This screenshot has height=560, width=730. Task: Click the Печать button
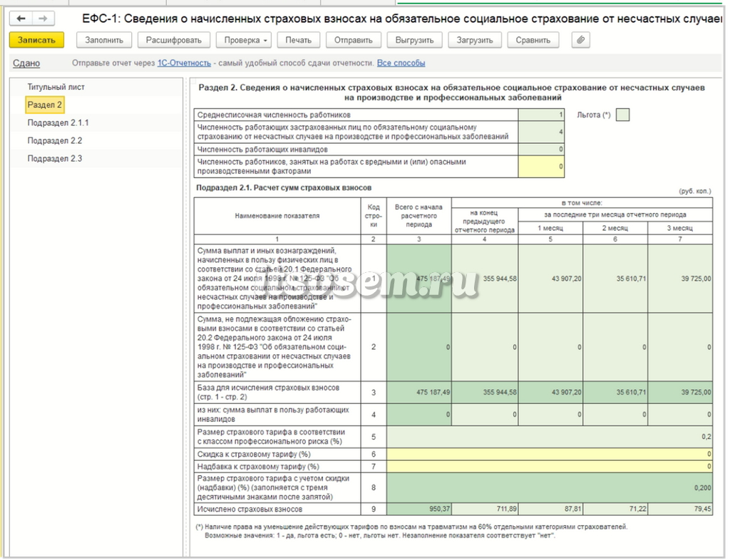(299, 40)
